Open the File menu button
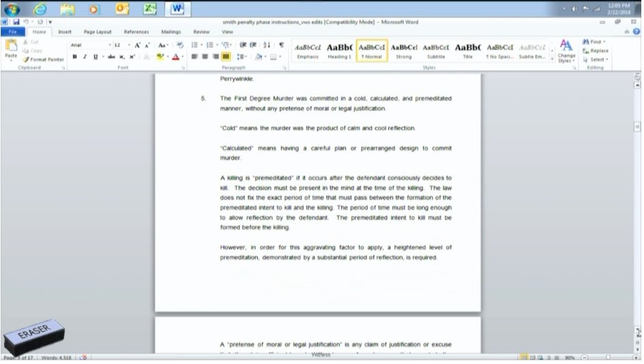The height and width of the screenshot is (364, 644). (12, 31)
